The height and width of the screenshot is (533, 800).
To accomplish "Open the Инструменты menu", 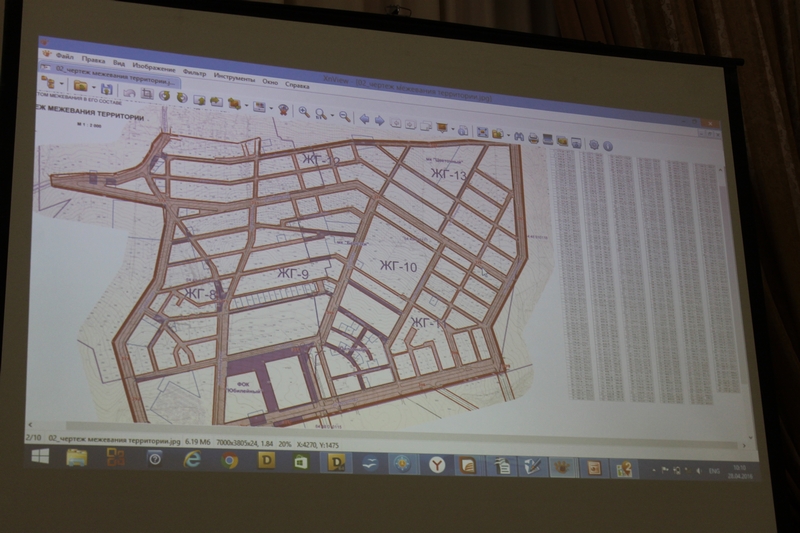I will 234,76.
